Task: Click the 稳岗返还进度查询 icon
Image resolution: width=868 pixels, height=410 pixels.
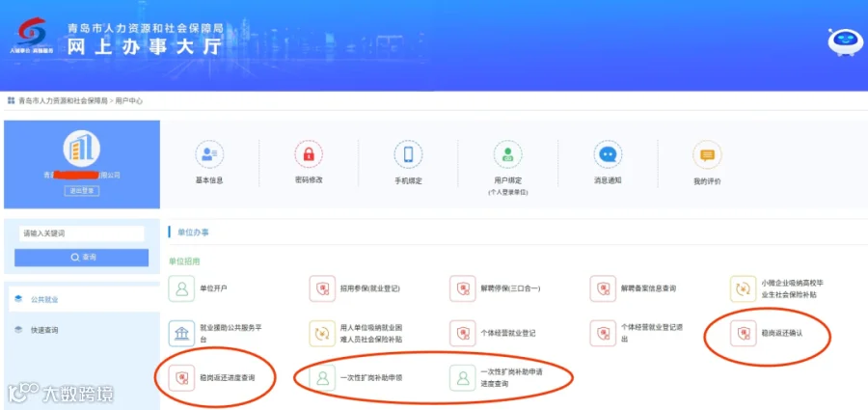Action: (x=181, y=378)
